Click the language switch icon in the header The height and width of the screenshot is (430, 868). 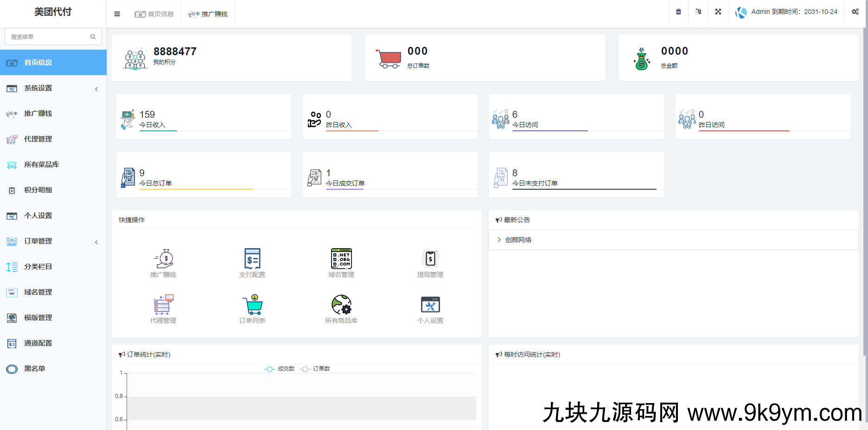point(698,12)
